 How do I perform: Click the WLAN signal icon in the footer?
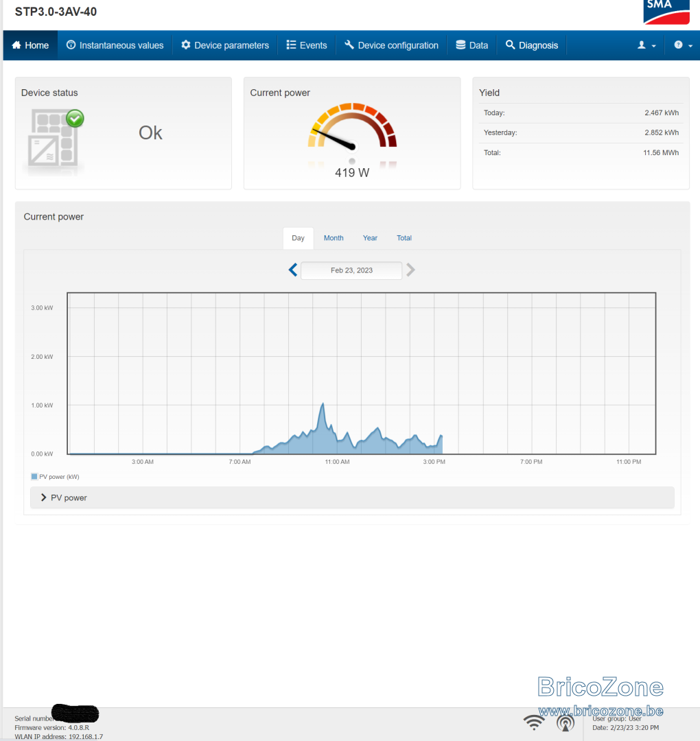click(x=534, y=721)
